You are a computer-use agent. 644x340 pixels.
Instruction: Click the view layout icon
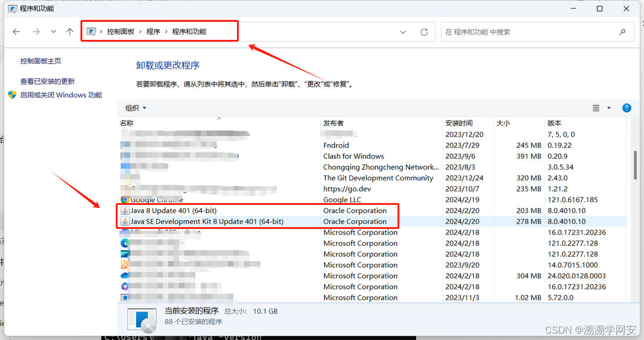click(x=596, y=108)
